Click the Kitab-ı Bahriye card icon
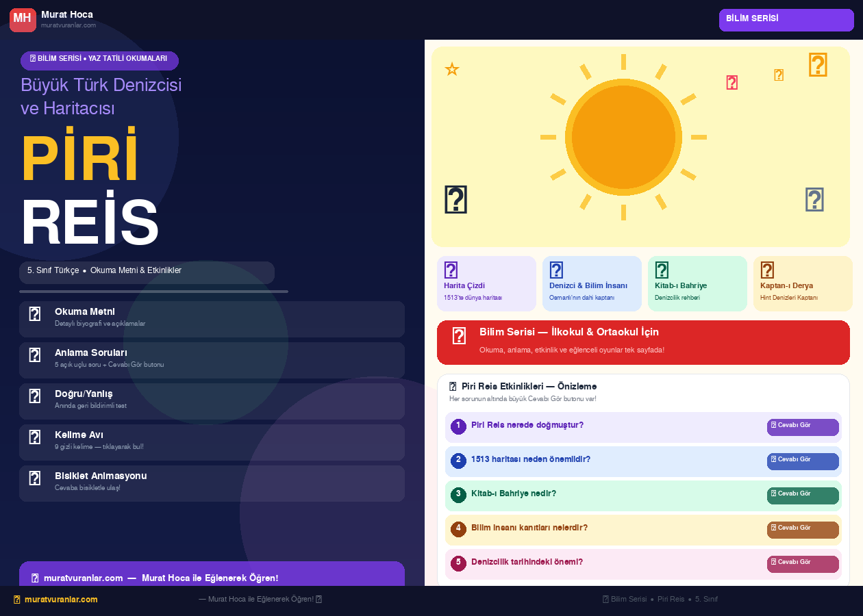Viewport: 863px width, 616px height. tap(662, 270)
